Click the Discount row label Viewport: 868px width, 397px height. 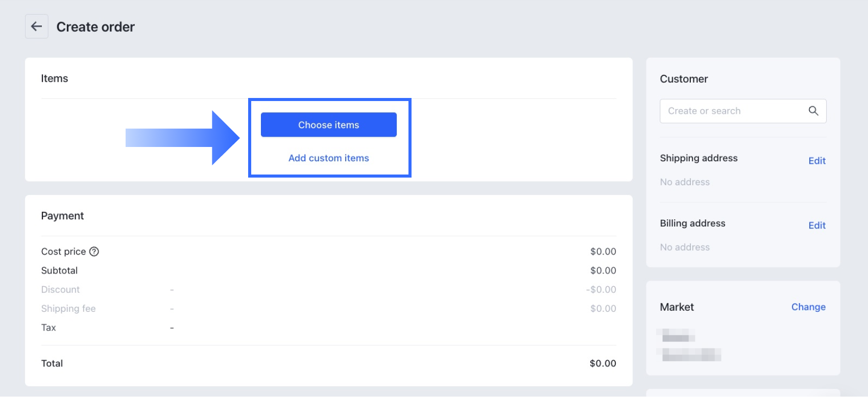tap(60, 289)
